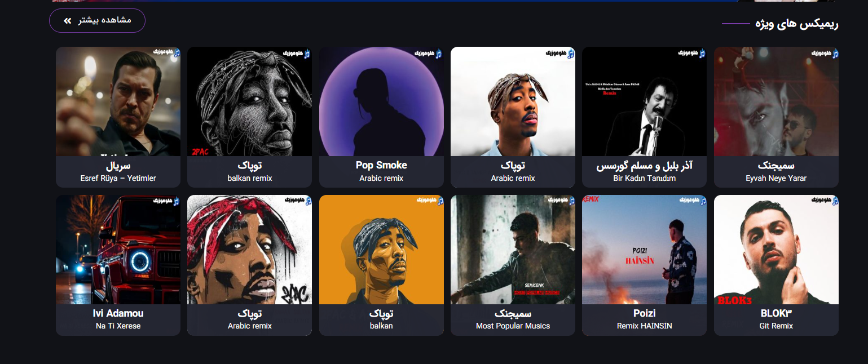Open Poizi Remix HAİNSİN cover image

(644, 250)
